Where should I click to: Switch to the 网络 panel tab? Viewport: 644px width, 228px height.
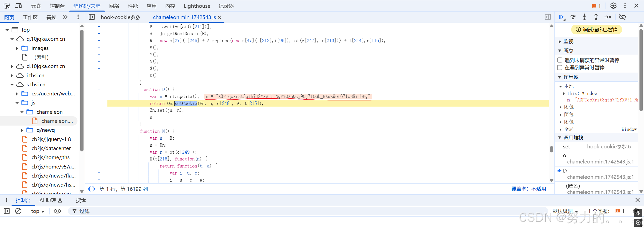[x=114, y=6]
